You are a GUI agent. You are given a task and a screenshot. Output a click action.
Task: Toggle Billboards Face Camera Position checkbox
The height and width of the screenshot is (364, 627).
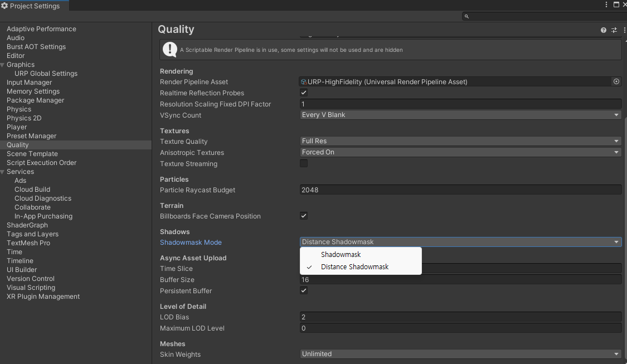[x=304, y=216]
